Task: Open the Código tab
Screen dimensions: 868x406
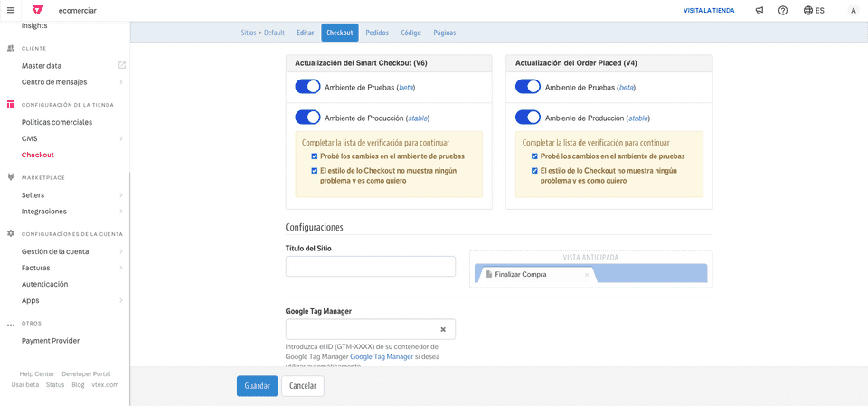Action: tap(410, 33)
